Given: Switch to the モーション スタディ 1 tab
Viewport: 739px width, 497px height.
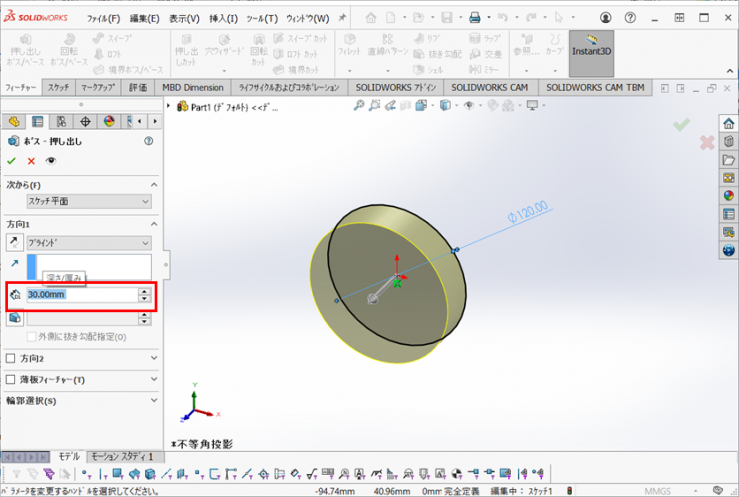Looking at the screenshot, I should (x=121, y=456).
